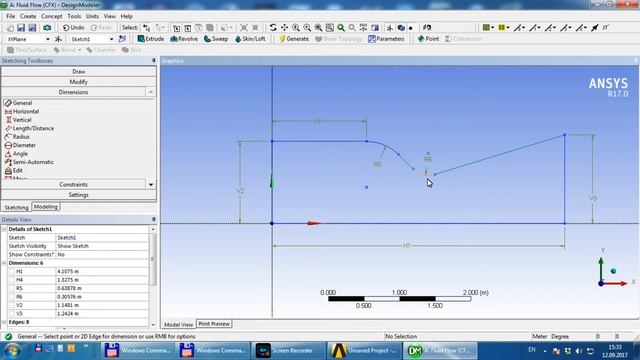Select the Diameter dimension tool
This screenshot has width=640, height=360.
pyautogui.click(x=20, y=145)
